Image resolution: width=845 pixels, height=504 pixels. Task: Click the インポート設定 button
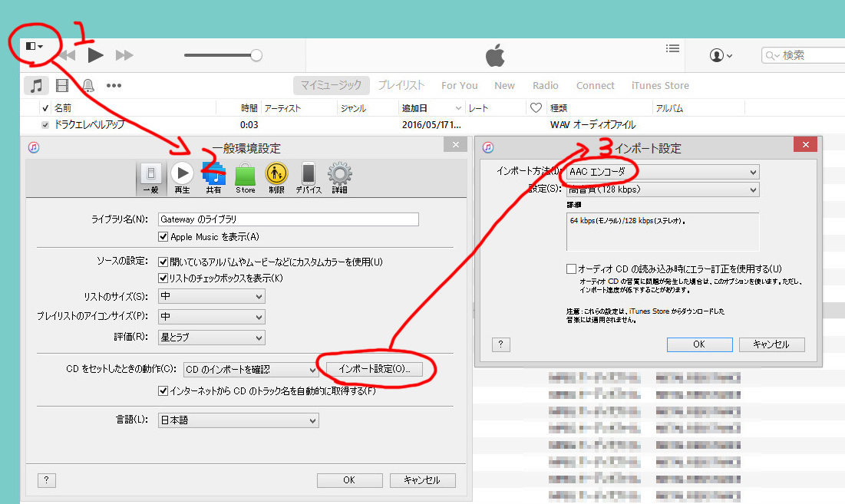point(375,369)
